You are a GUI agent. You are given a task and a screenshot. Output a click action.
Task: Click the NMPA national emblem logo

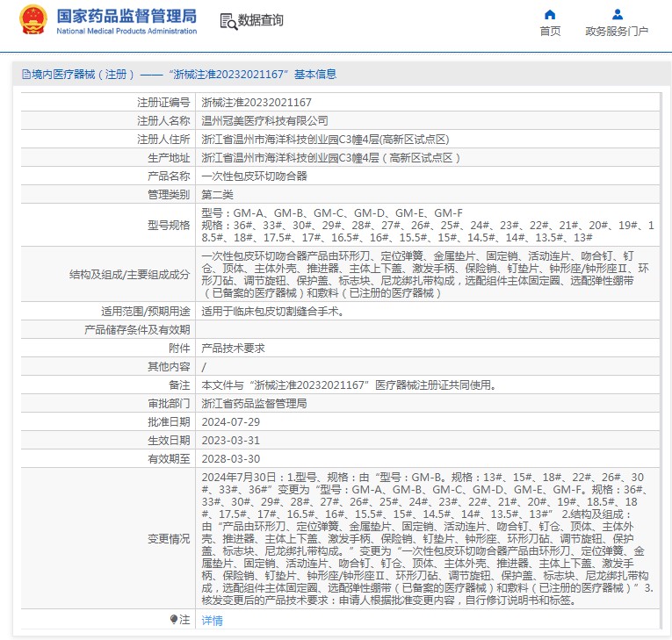tap(33, 19)
